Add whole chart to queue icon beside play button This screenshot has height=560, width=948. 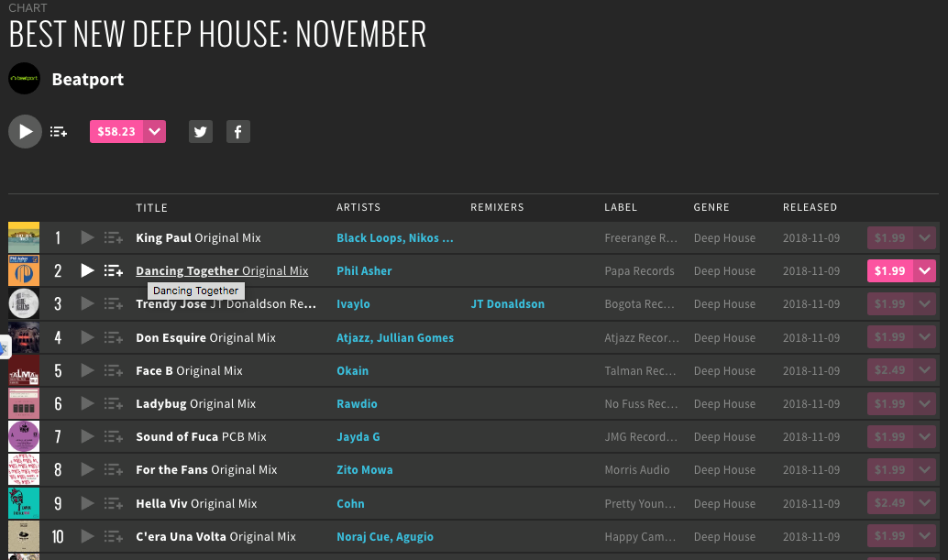[x=58, y=132]
